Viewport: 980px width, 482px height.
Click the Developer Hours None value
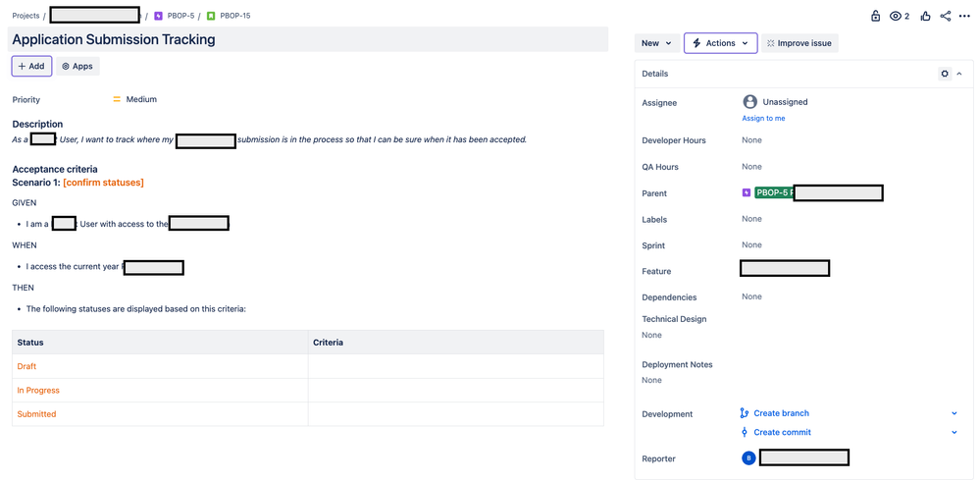click(x=751, y=140)
